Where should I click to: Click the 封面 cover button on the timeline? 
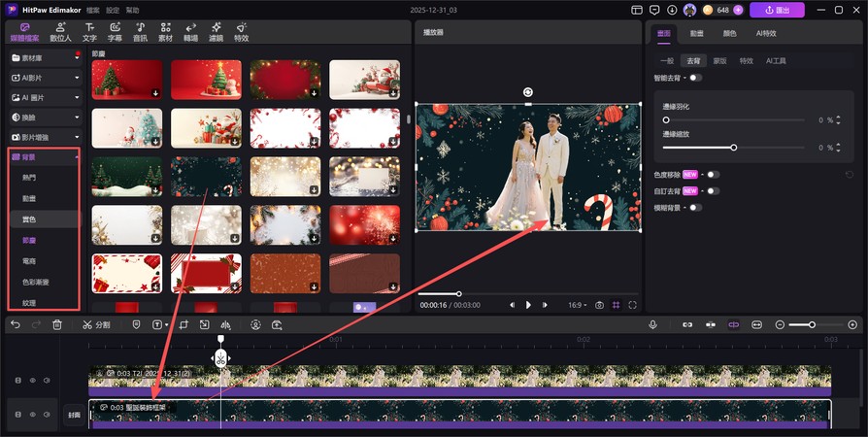[x=74, y=415]
